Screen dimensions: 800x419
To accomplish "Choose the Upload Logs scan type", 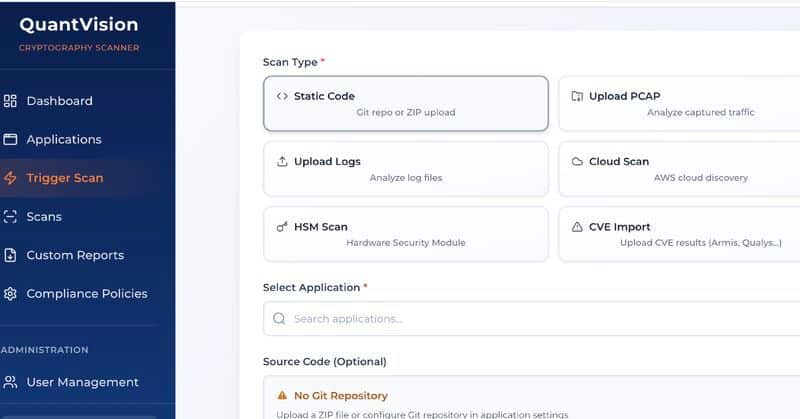I will (406, 169).
